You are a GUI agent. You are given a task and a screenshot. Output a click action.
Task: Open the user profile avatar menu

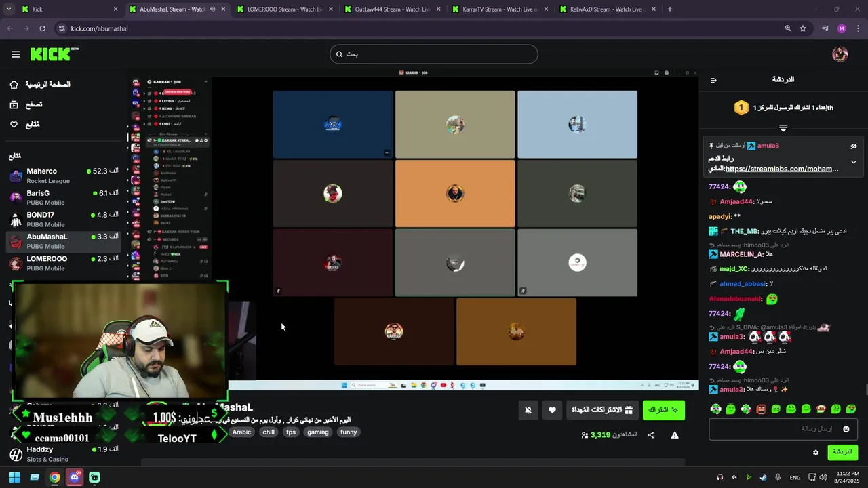coord(840,54)
